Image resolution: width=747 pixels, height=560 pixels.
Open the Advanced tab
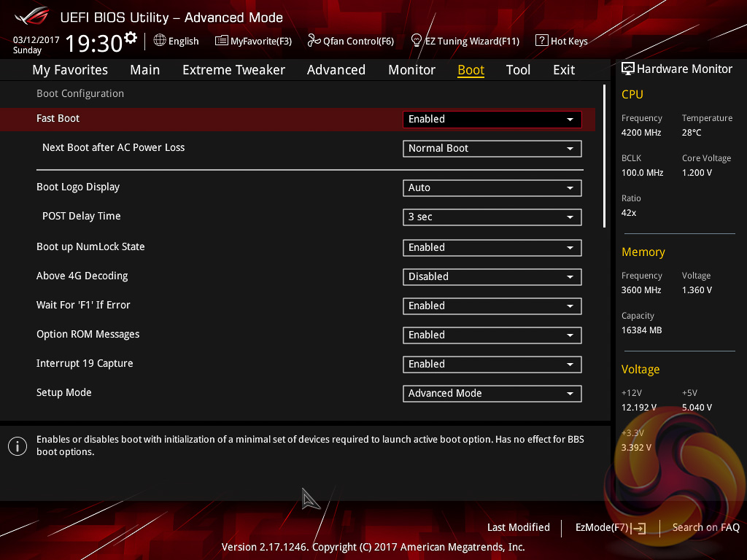click(x=336, y=70)
